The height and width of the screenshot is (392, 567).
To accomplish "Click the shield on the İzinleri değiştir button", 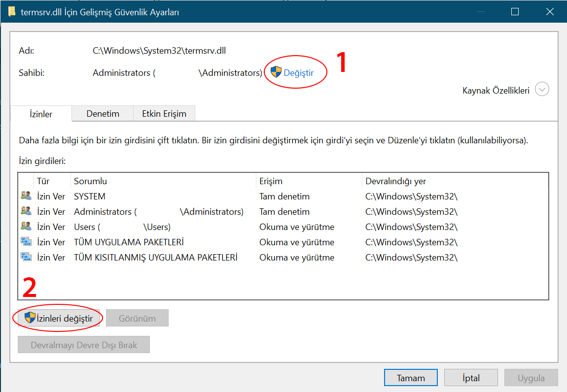I will [x=30, y=318].
